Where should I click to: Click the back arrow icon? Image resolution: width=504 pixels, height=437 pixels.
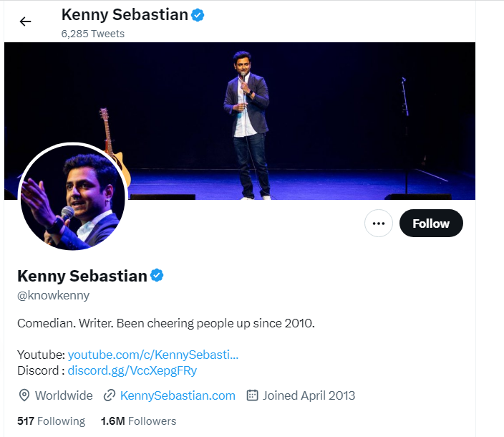click(x=26, y=21)
